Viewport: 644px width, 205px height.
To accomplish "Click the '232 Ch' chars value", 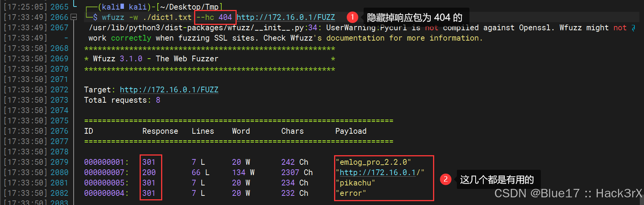I will pyautogui.click(x=295, y=193).
